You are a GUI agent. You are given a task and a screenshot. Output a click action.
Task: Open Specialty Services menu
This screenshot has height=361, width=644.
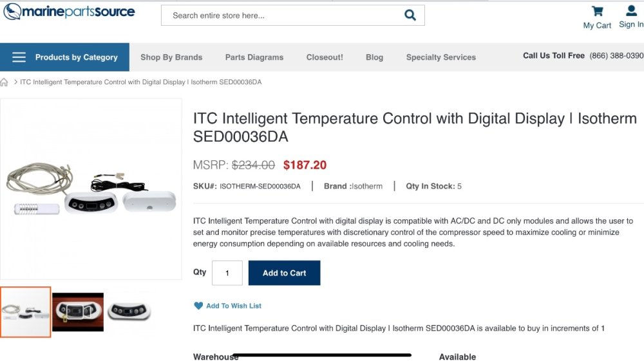pyautogui.click(x=441, y=57)
